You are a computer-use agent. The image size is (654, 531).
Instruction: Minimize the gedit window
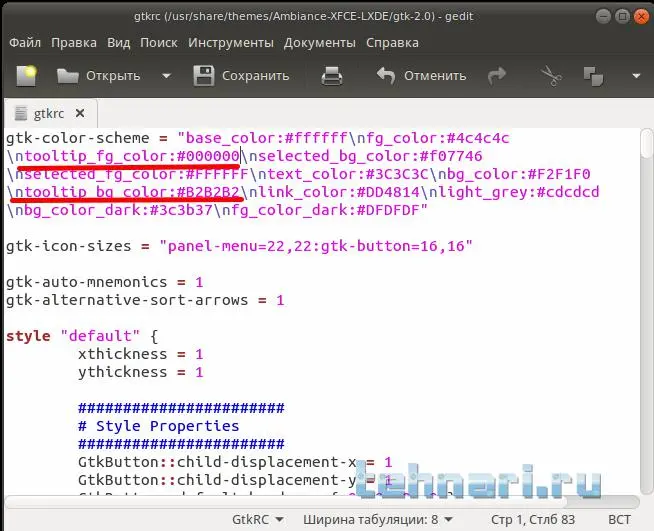tap(603, 17)
